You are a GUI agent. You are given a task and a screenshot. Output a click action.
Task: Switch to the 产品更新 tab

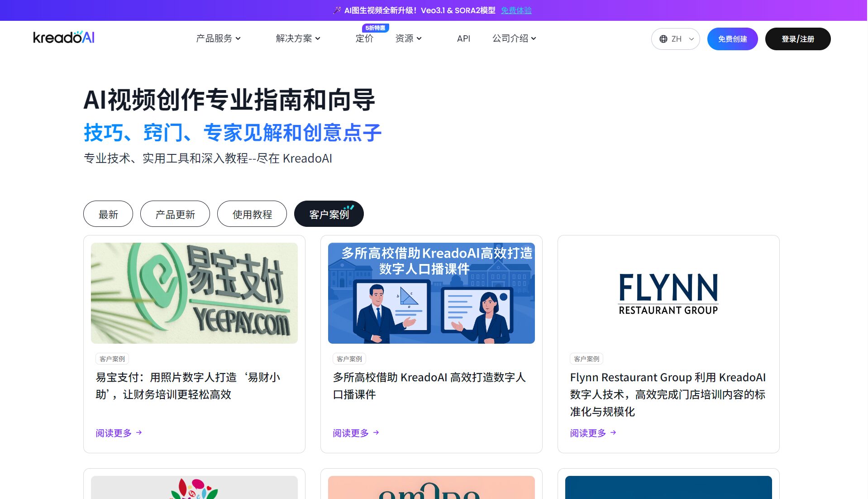click(175, 214)
